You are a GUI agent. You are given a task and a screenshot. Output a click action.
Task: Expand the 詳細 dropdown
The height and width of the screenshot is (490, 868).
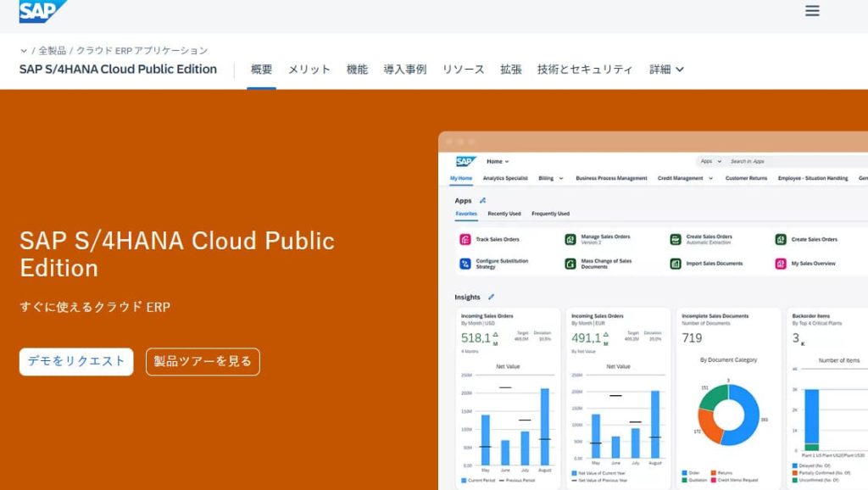(x=666, y=70)
